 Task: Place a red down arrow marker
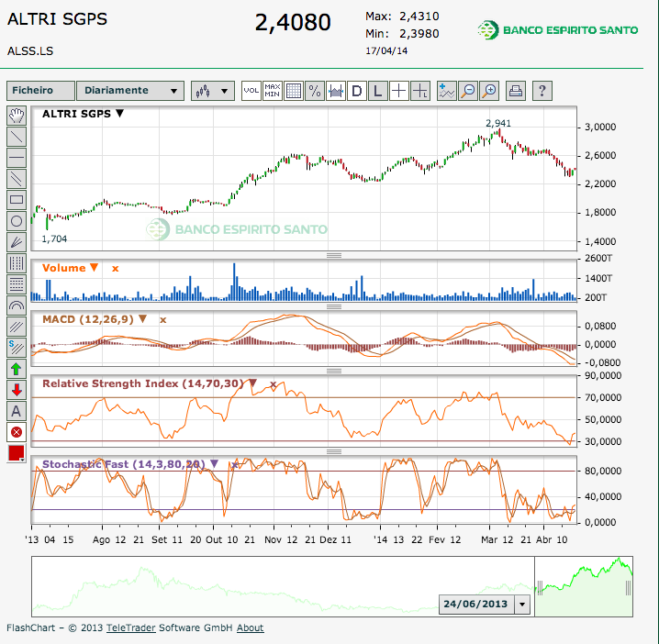(x=17, y=390)
